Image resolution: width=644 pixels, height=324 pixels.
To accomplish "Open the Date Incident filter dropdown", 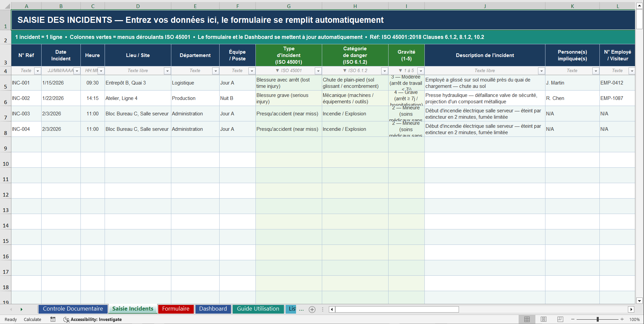I will tap(77, 71).
